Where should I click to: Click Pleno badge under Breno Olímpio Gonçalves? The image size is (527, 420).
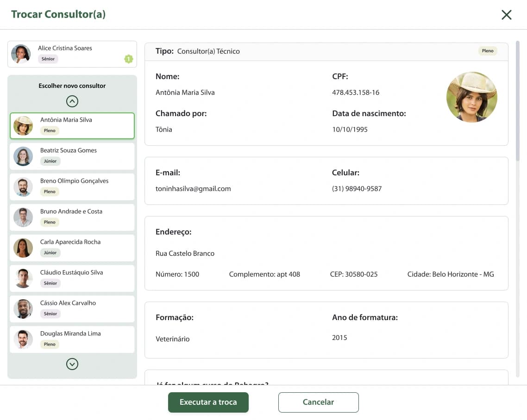point(50,191)
